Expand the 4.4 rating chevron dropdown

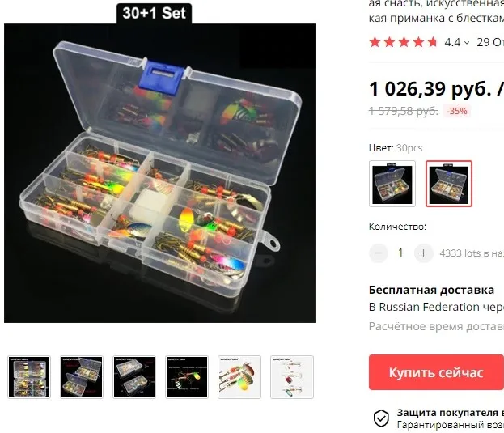[x=467, y=42]
